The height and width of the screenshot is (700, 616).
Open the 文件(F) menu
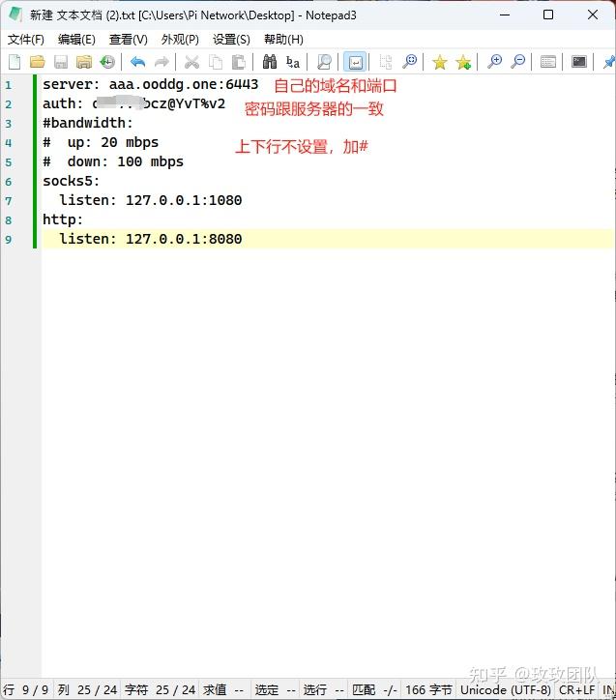click(x=26, y=40)
